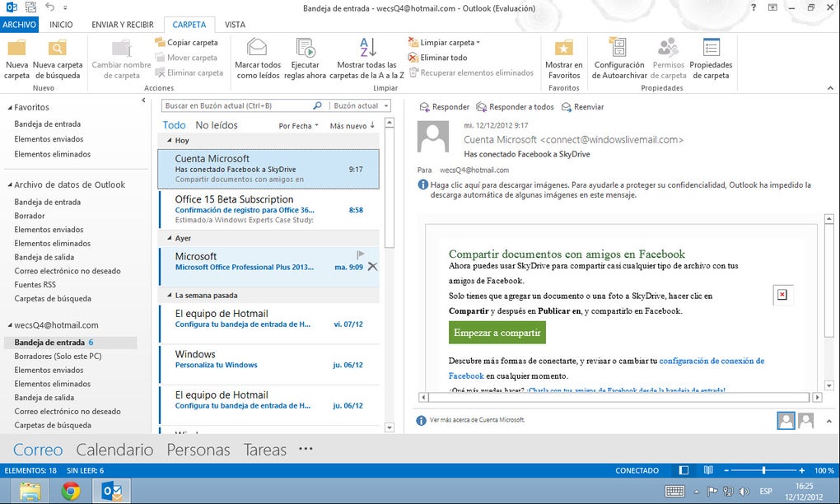Collapse the Favoritos section
Viewport: 840px width, 504px height.
[x=10, y=108]
